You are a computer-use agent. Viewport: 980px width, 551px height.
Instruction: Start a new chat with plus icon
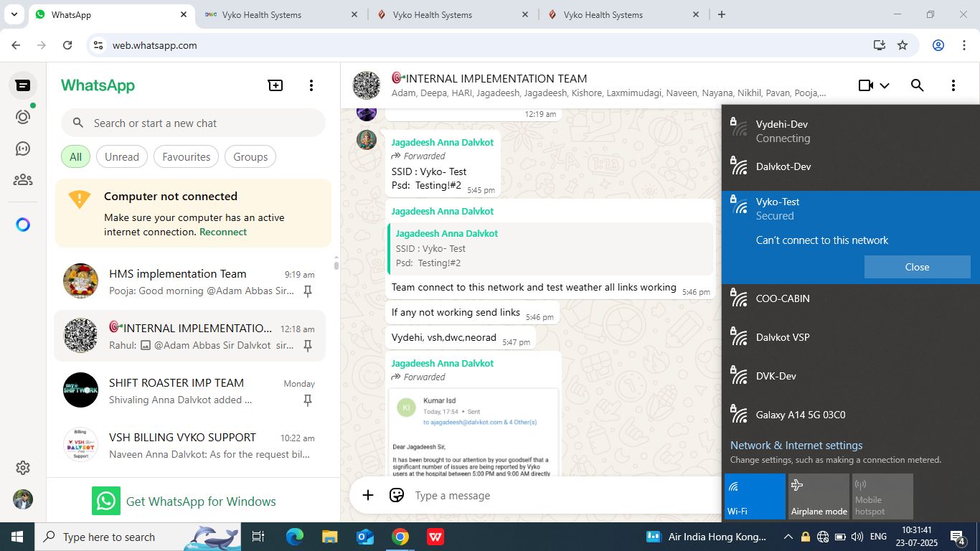[x=275, y=85]
